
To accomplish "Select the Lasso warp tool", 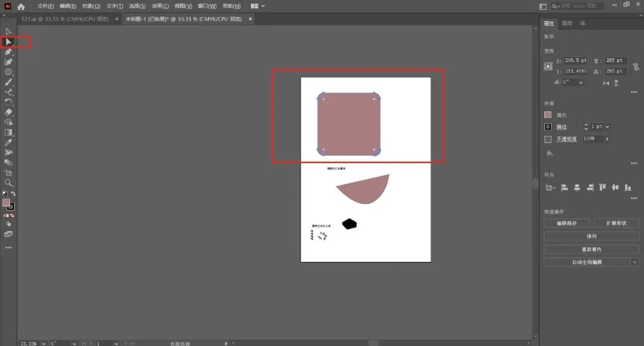I will [8, 122].
